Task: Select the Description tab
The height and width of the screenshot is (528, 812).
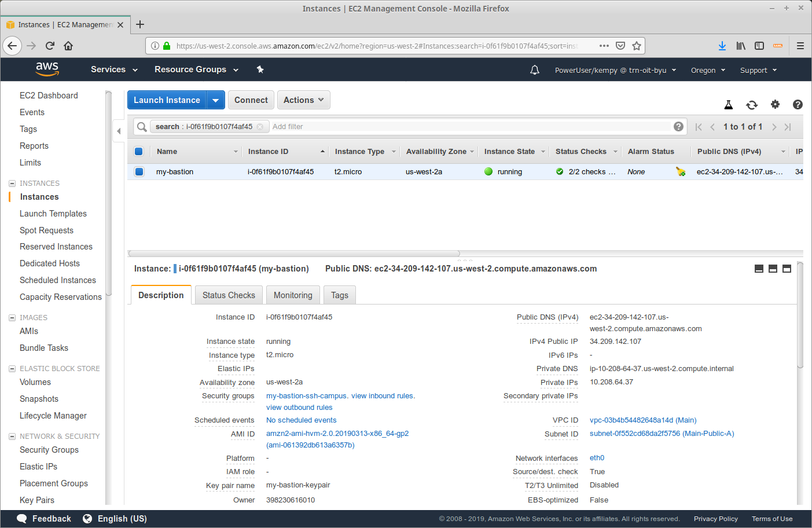Action: [161, 295]
